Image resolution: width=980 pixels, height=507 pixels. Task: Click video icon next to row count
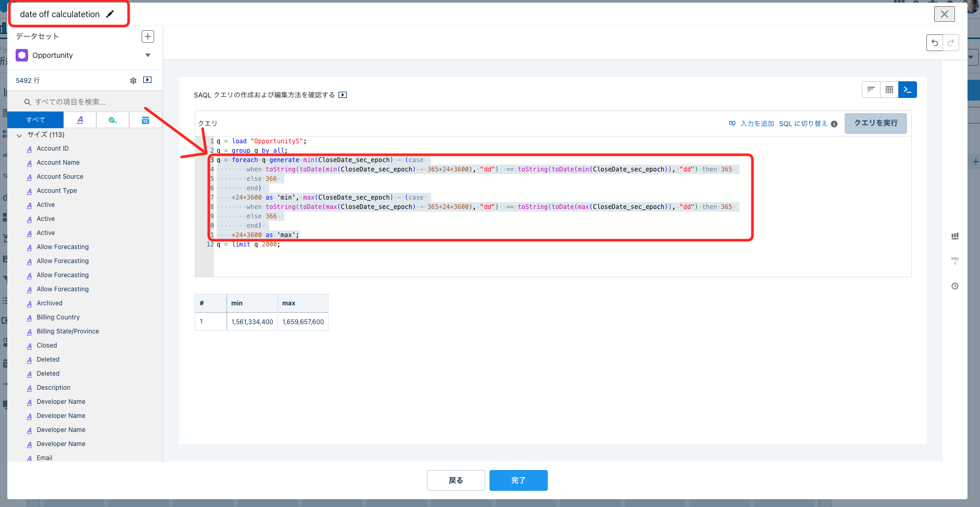coord(147,80)
